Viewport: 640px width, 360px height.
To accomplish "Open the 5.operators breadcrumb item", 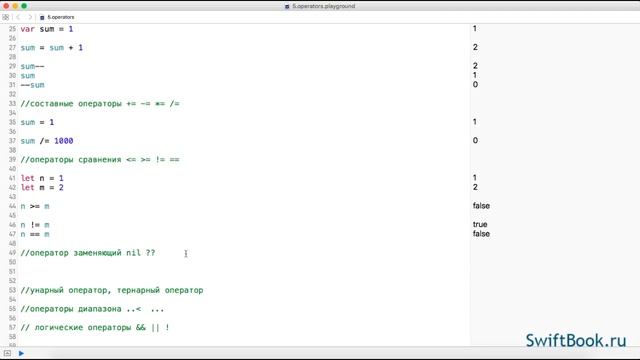I will tap(61, 17).
